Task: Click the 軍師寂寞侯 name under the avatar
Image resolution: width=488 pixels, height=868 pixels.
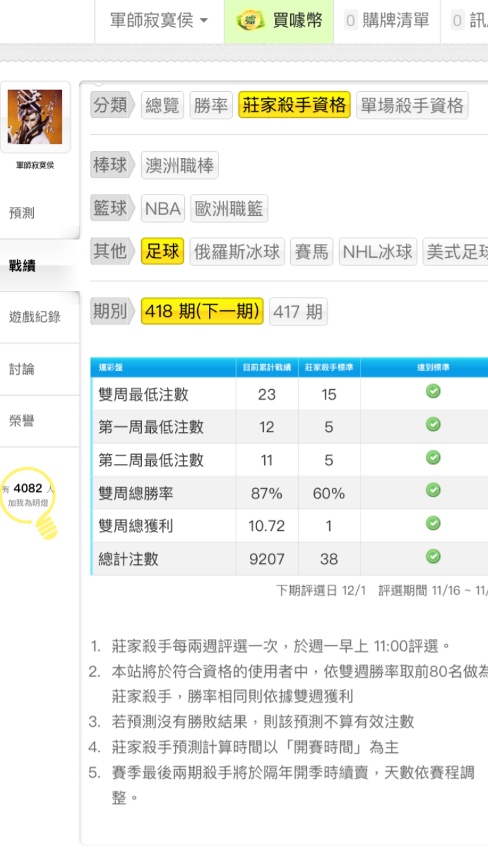Action: [35, 165]
